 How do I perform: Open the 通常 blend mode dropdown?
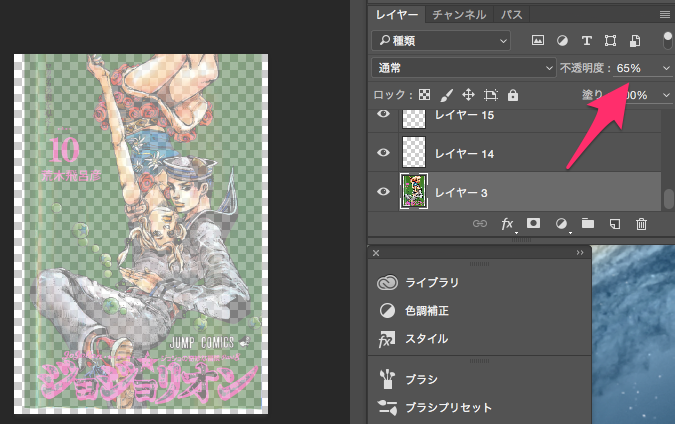[x=463, y=68]
